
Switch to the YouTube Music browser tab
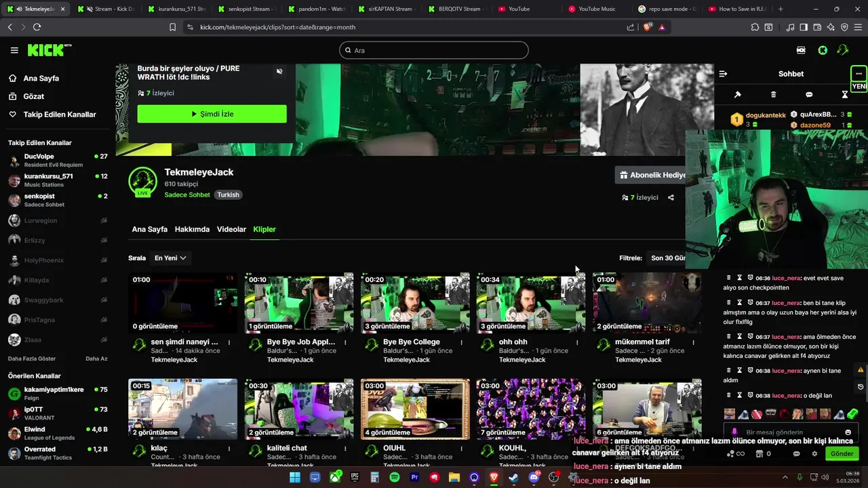point(597,9)
